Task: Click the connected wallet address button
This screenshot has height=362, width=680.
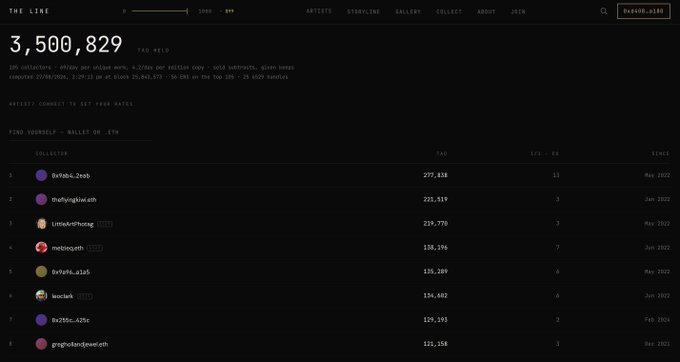Action: (644, 11)
